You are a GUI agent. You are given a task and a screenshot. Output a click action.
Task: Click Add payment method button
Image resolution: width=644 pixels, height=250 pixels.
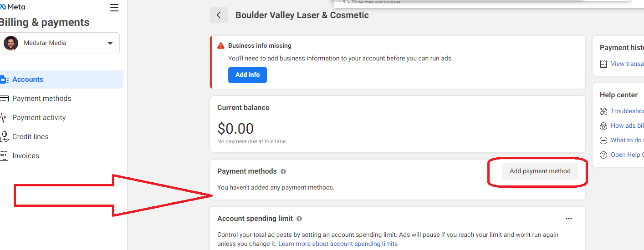pos(540,171)
